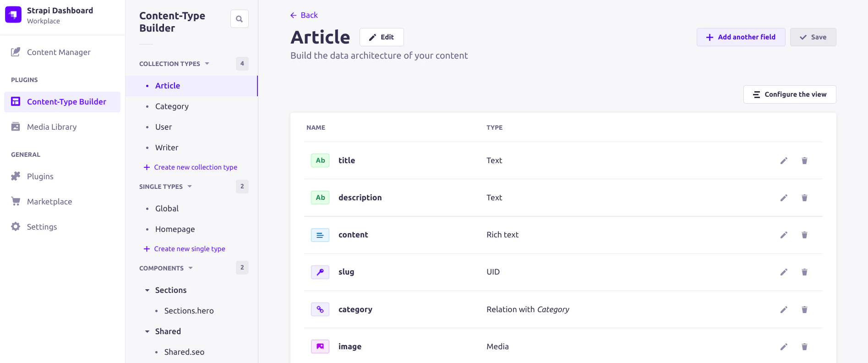Click the Plugins puzzle icon
Viewport: 868px width, 363px height.
[x=16, y=176]
